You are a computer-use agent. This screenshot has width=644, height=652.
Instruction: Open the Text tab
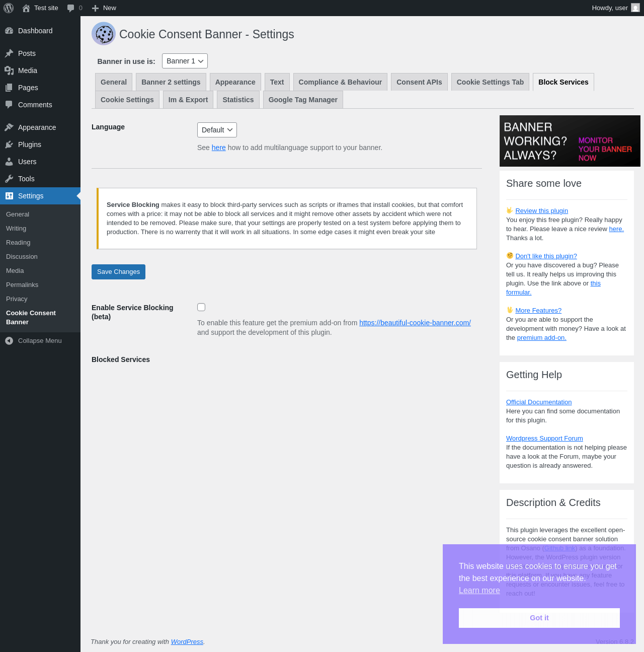click(277, 82)
